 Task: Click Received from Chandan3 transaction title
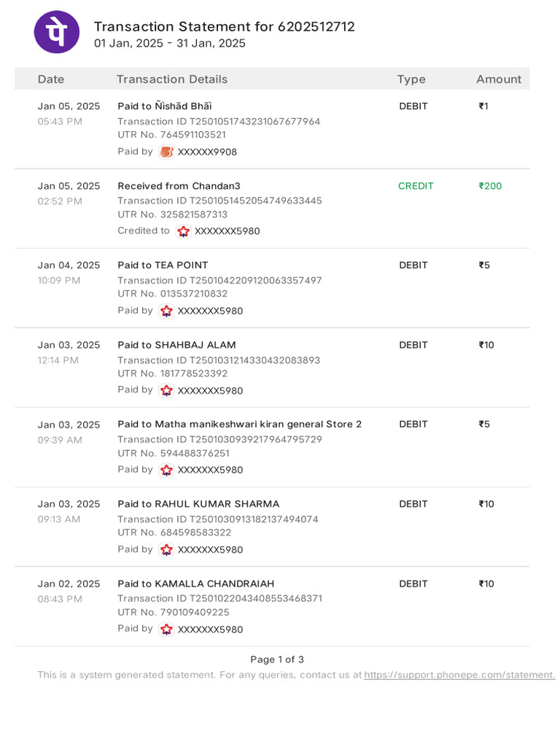click(x=179, y=186)
